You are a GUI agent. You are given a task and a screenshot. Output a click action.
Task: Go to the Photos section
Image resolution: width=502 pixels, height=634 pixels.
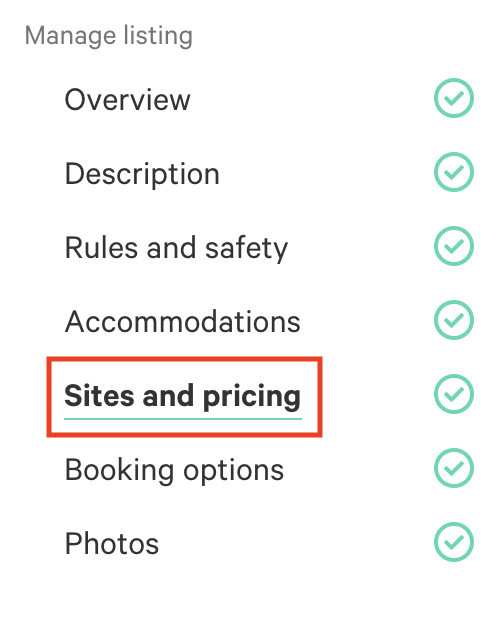click(x=112, y=544)
